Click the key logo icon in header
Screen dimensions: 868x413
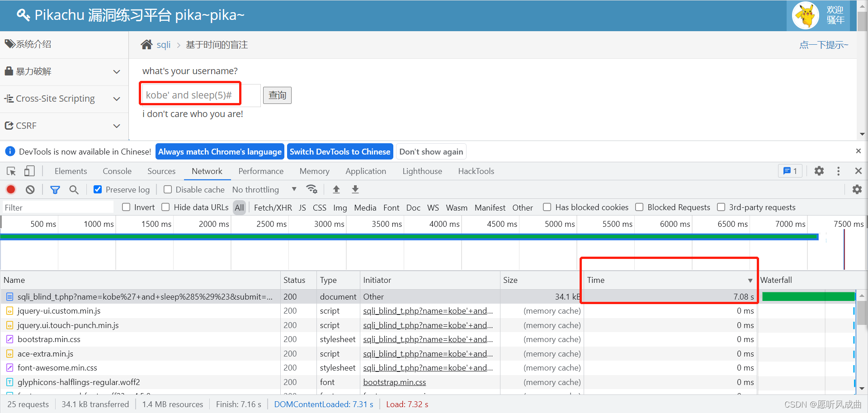coord(24,15)
